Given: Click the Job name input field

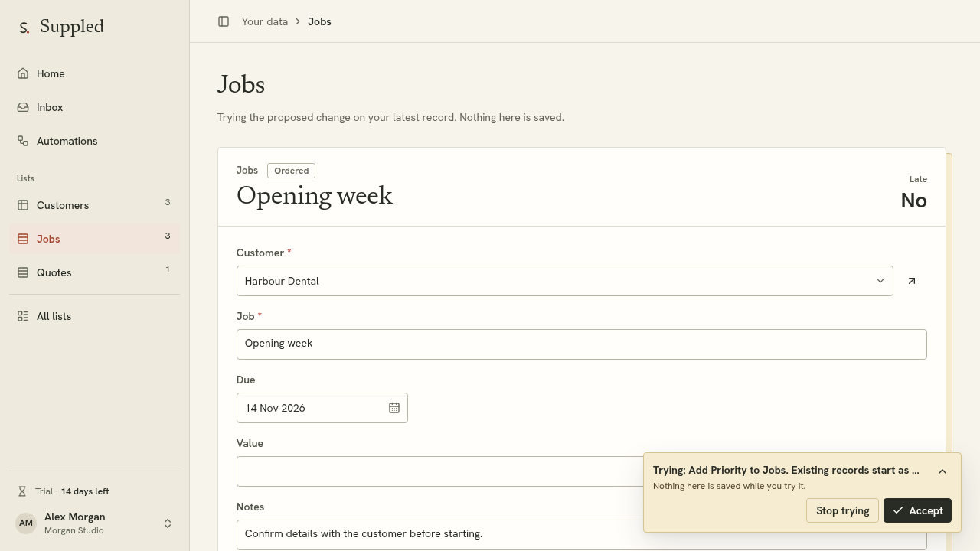Looking at the screenshot, I should pos(582,344).
